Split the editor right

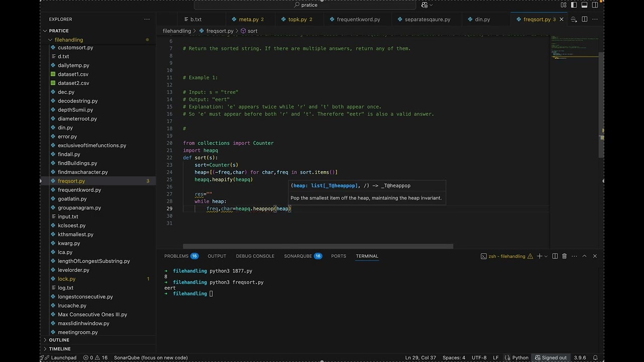[584, 19]
